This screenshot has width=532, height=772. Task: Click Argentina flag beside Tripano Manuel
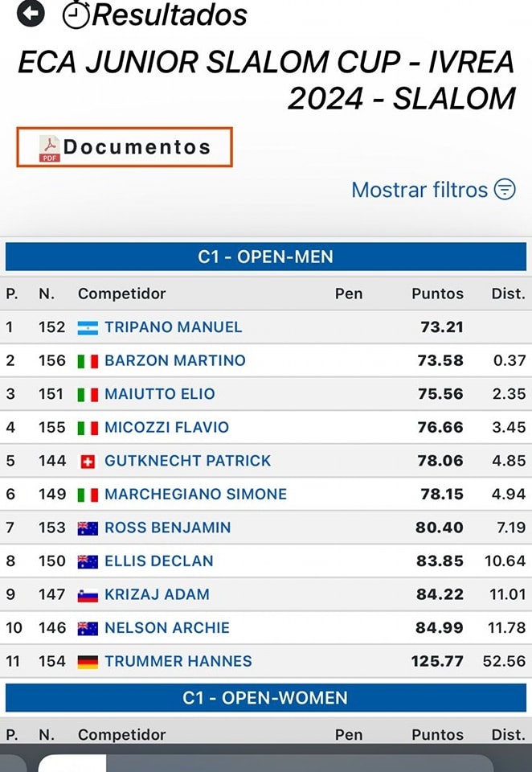[x=88, y=328]
